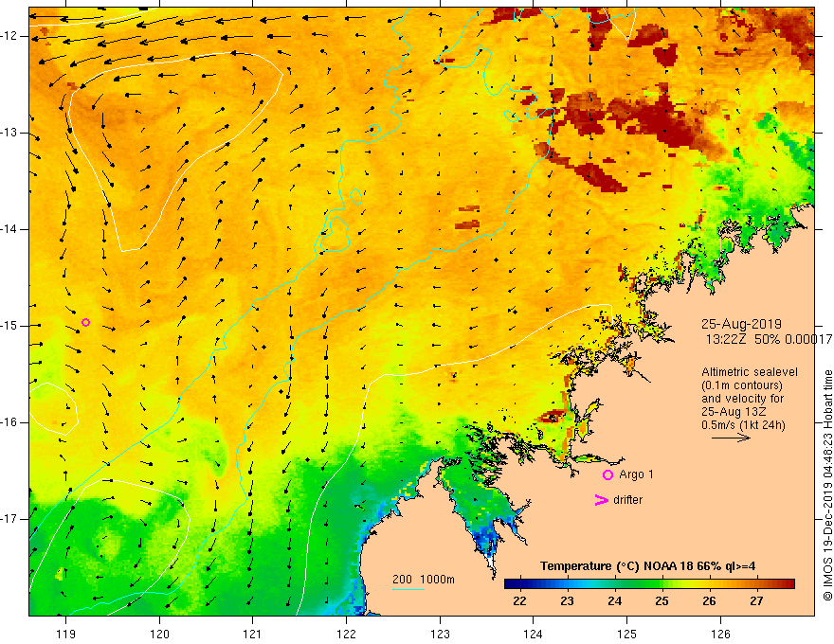Click the IMOS copyright timestamp text
Viewport: 834px width, 644px height.
click(x=827, y=485)
